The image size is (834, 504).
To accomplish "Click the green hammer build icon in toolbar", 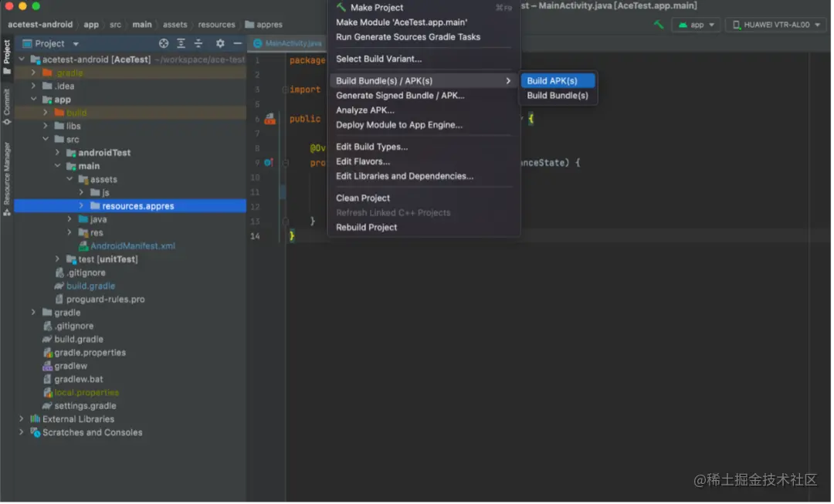I will 660,25.
